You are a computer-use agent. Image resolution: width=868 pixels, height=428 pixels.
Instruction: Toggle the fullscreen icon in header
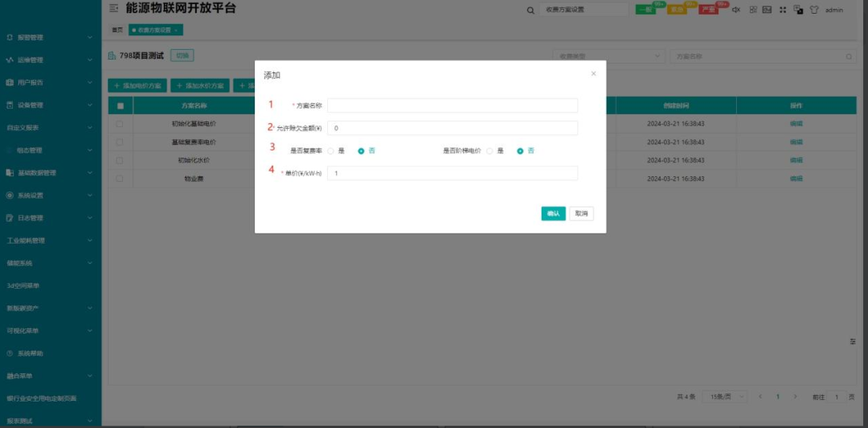(x=782, y=10)
